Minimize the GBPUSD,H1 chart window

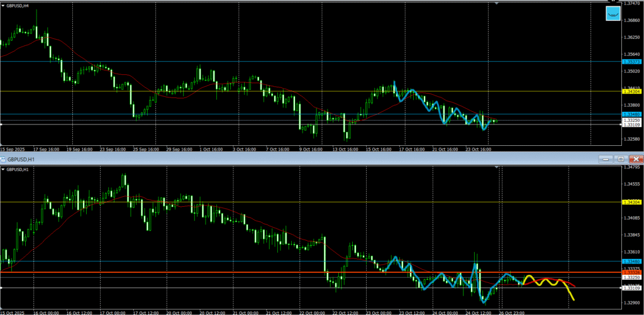605,160
